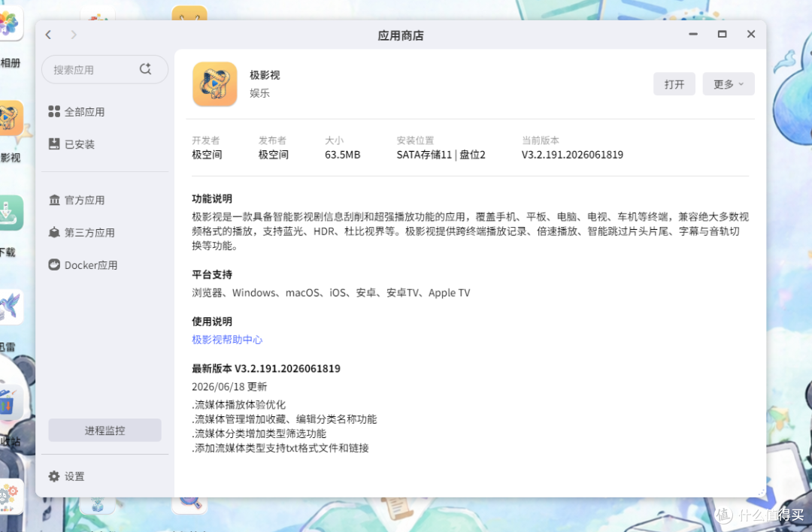Viewport: 812px width, 532px height.
Task: Open the 进程监控 button
Action: point(105,430)
